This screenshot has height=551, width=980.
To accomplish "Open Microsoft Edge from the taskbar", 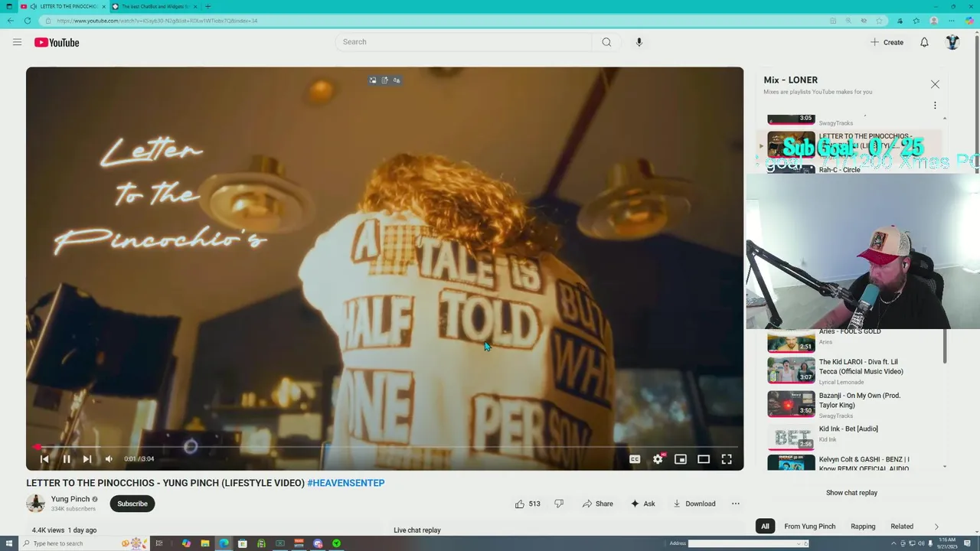I will click(224, 543).
